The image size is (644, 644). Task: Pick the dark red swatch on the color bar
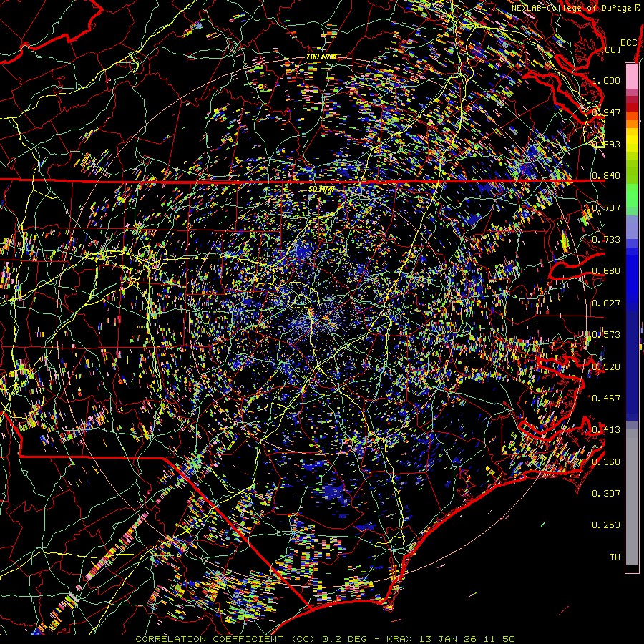632,107
